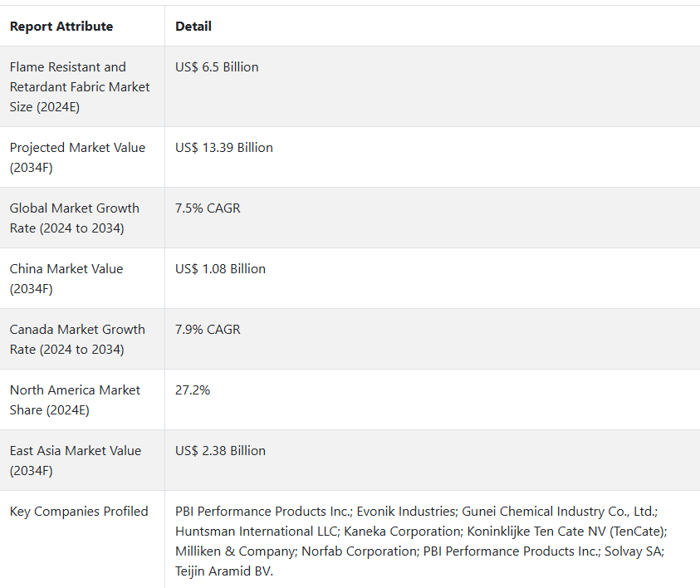Select the Projected Market Value (2034F) cell
The height and width of the screenshot is (588, 700).
click(x=77, y=157)
